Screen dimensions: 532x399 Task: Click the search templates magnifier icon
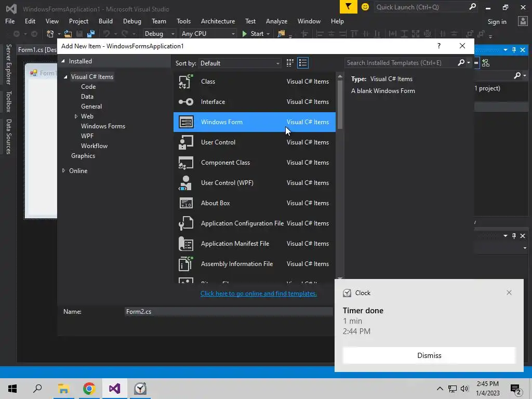[x=461, y=62]
